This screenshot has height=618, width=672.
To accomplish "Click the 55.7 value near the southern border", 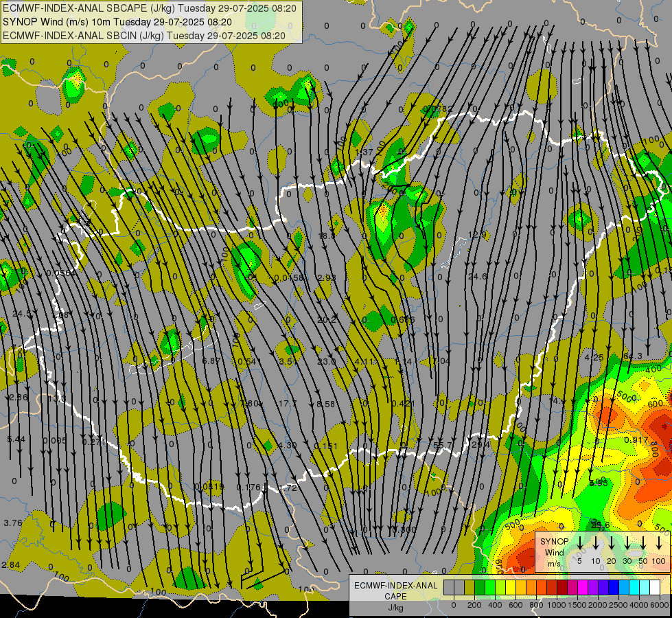I will click(x=443, y=445).
